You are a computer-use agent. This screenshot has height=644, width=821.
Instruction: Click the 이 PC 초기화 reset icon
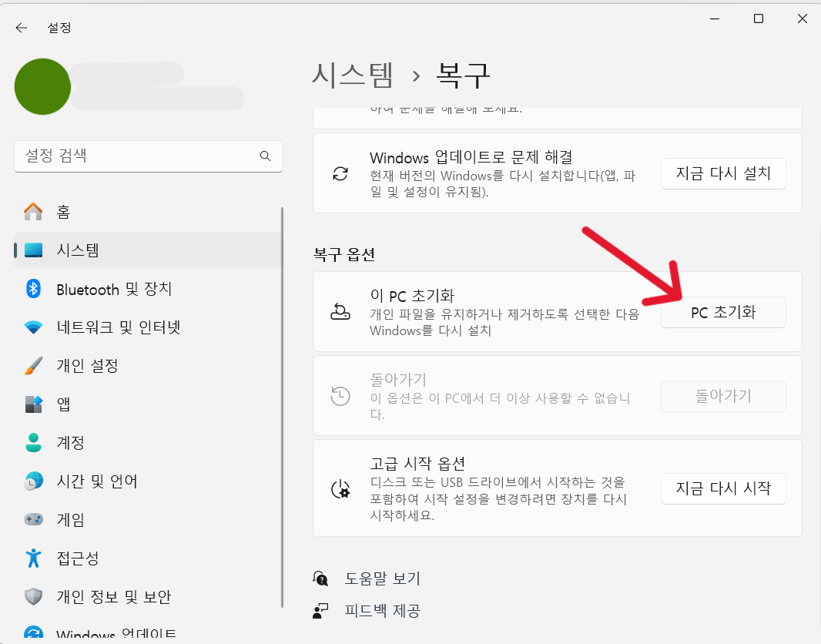coord(340,311)
